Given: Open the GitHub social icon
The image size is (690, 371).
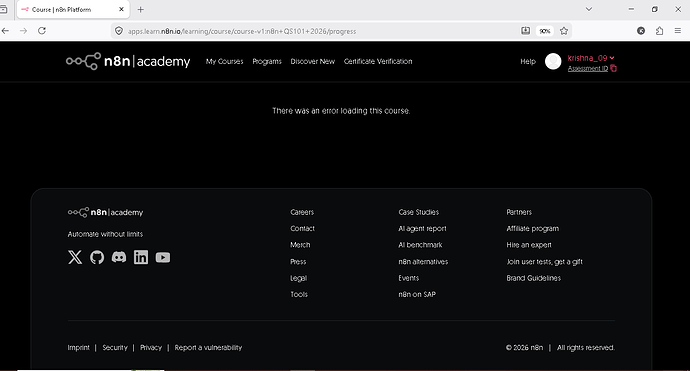Looking at the screenshot, I should pyautogui.click(x=97, y=257).
